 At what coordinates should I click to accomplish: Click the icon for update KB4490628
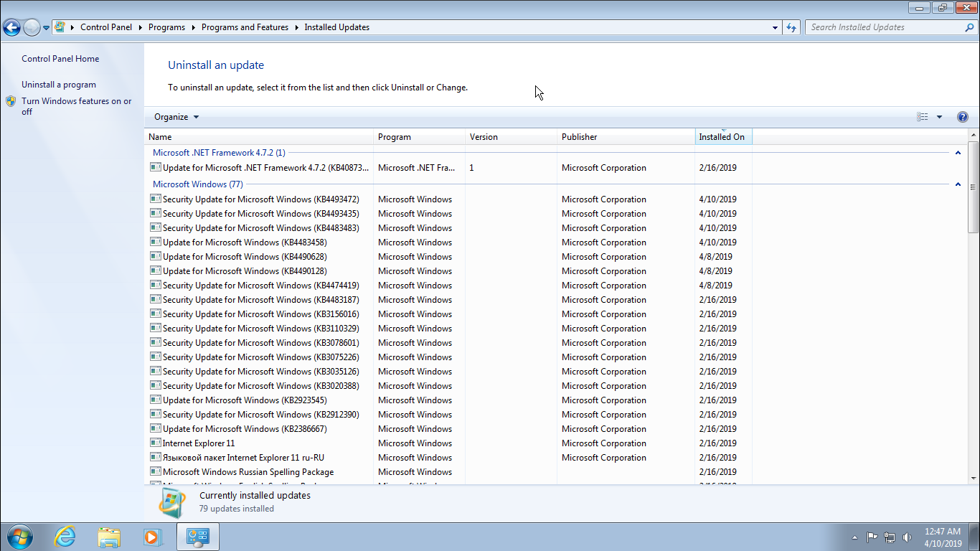point(156,256)
